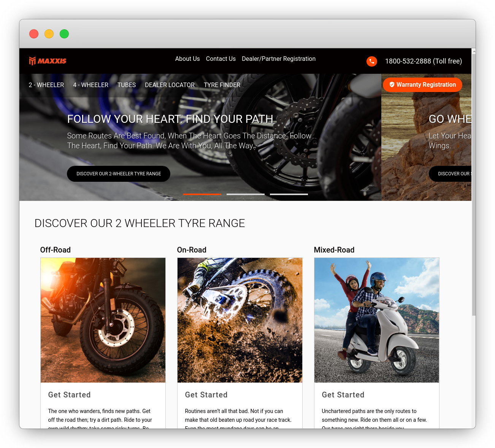Select the Tubes menu item

[x=126, y=85]
